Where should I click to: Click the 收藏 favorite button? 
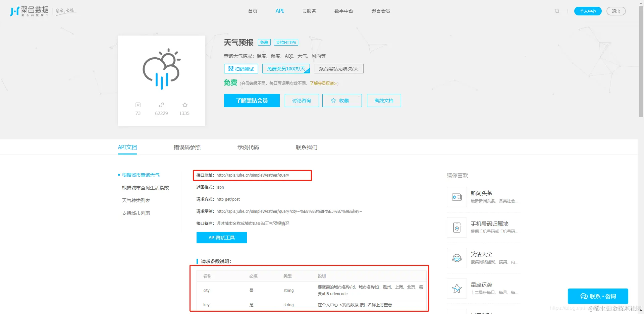pos(342,101)
